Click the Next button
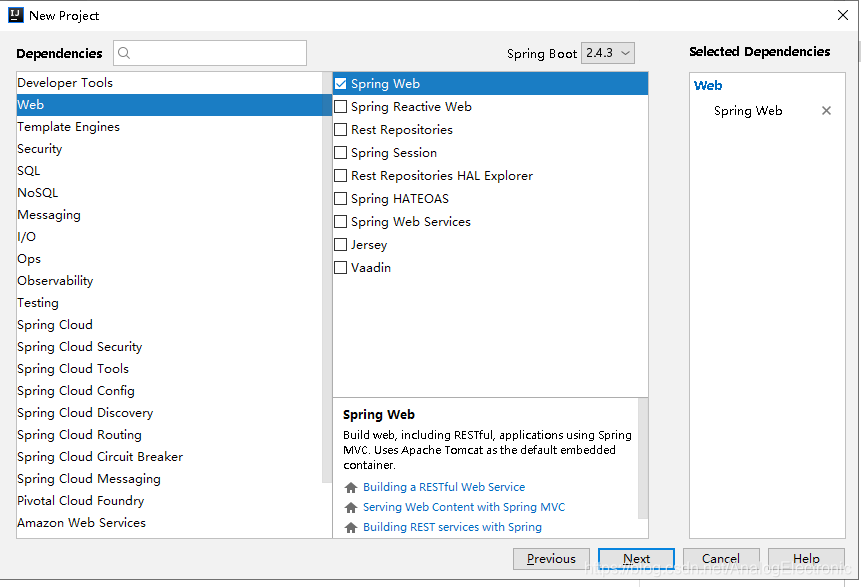The height and width of the screenshot is (587, 861). [636, 558]
